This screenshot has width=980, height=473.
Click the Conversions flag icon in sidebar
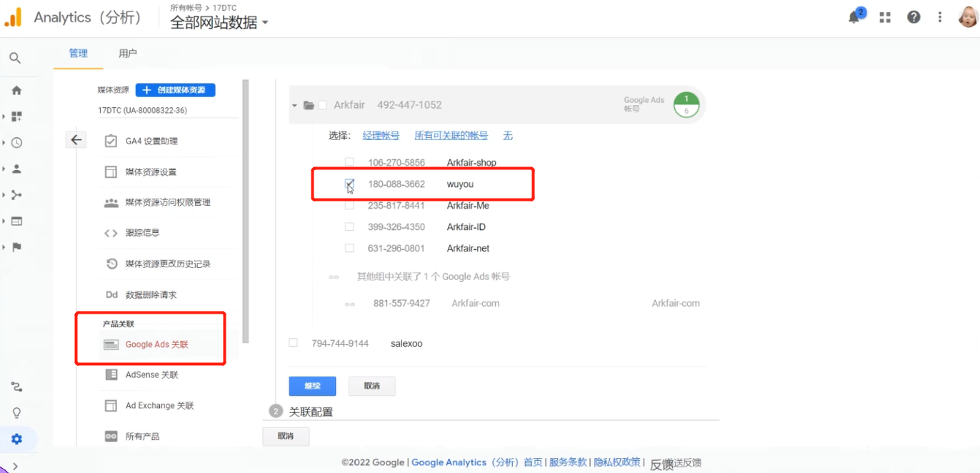[16, 247]
